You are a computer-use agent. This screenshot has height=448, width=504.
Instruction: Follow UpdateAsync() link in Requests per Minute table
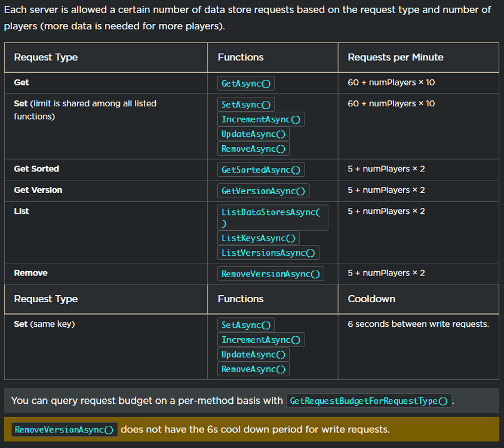click(x=253, y=134)
